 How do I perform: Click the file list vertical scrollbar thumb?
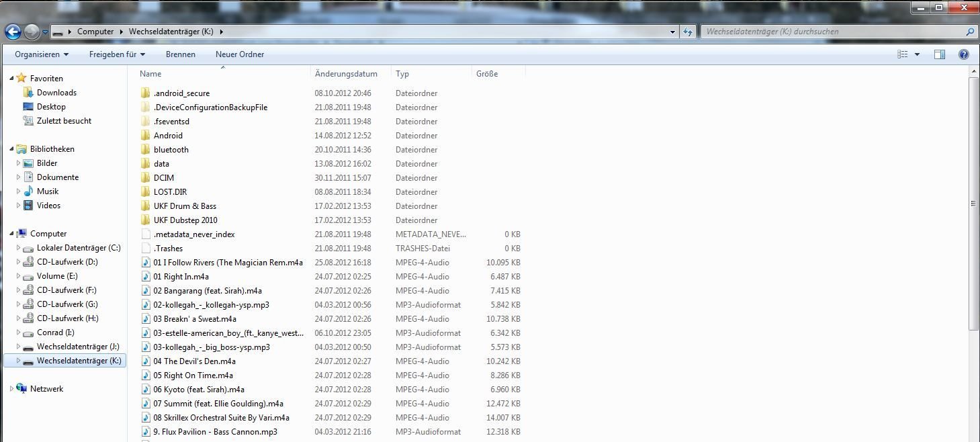click(974, 204)
